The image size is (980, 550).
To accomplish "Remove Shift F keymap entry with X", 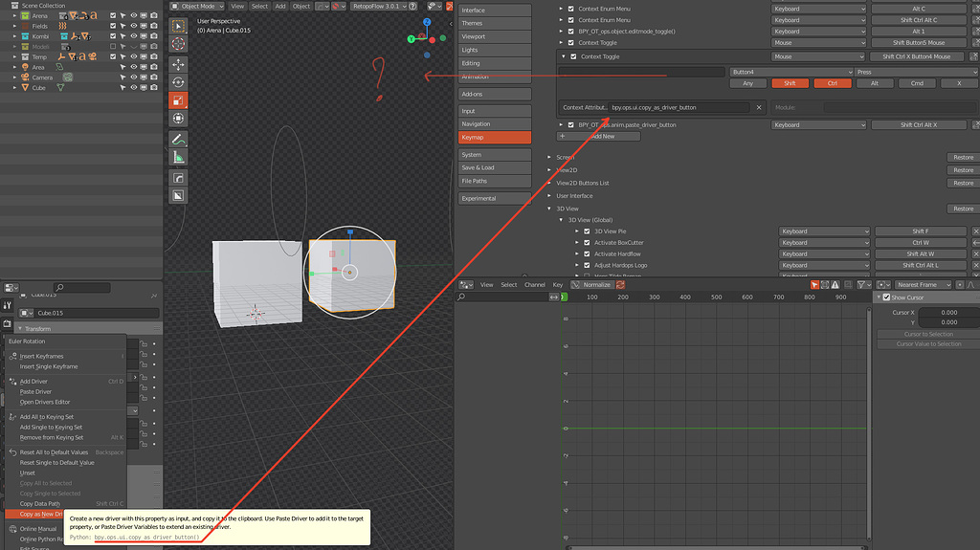I will pos(975,231).
